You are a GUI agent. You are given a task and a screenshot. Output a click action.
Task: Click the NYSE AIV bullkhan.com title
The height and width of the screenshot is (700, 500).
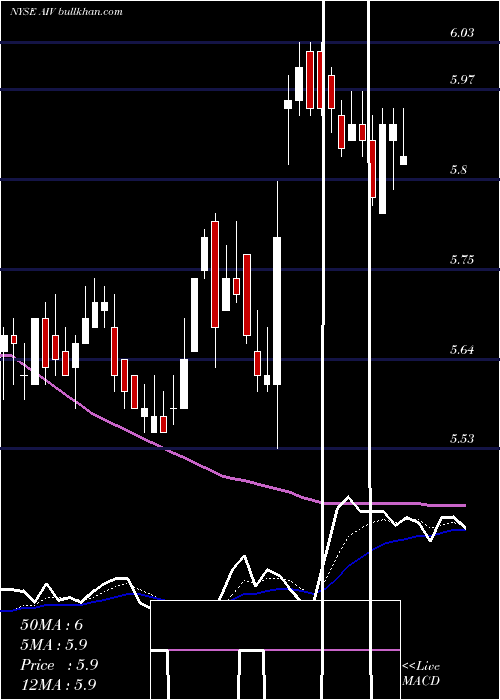pos(66,12)
